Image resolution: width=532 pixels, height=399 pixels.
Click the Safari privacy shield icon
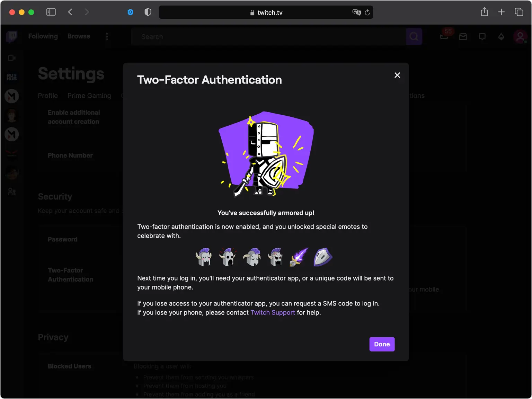coord(148,12)
